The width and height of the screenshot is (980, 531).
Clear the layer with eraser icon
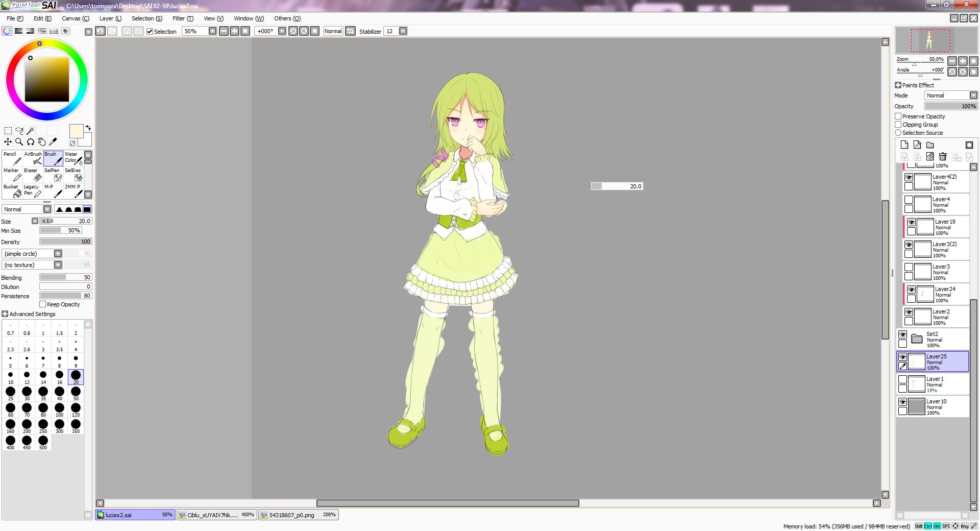tap(930, 156)
